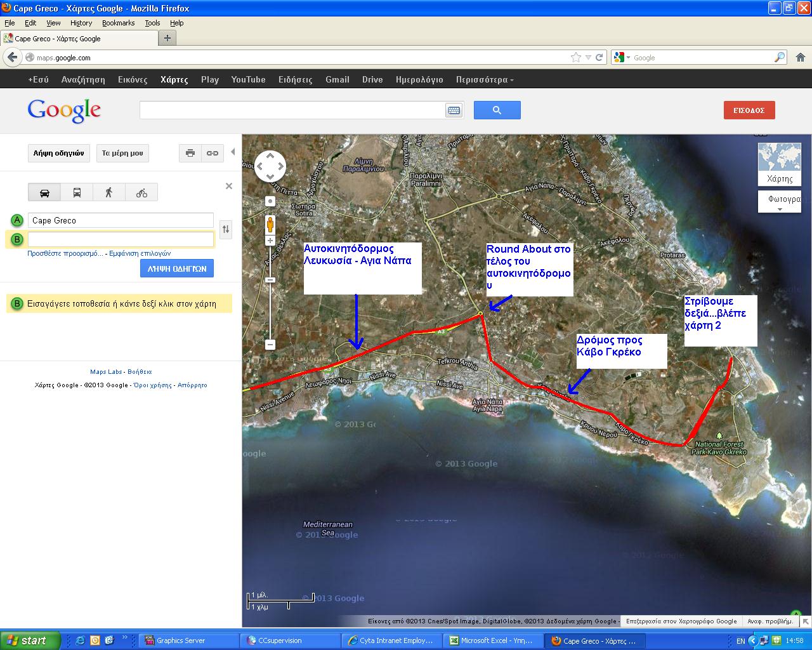Open the on-screen keyboard icon

pyautogui.click(x=454, y=110)
